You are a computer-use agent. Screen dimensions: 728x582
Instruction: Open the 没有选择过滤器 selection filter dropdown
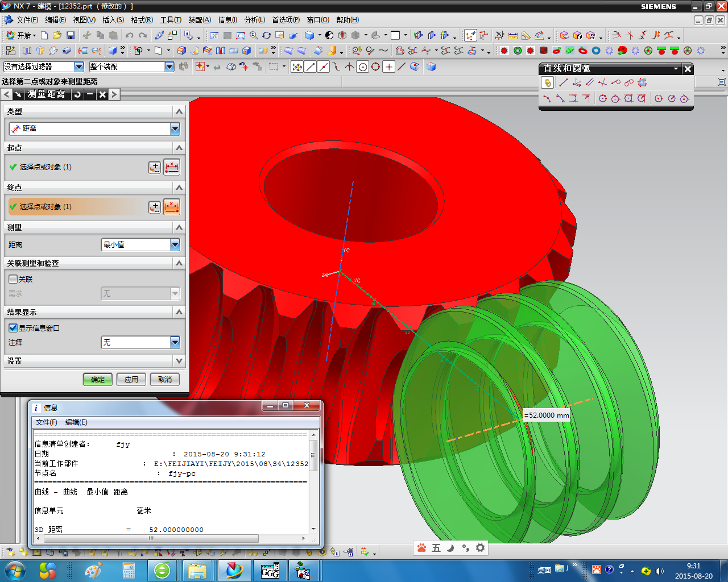point(43,66)
